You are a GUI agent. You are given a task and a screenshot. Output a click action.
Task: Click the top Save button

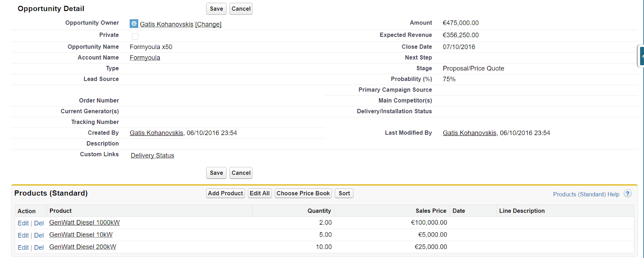pyautogui.click(x=216, y=9)
